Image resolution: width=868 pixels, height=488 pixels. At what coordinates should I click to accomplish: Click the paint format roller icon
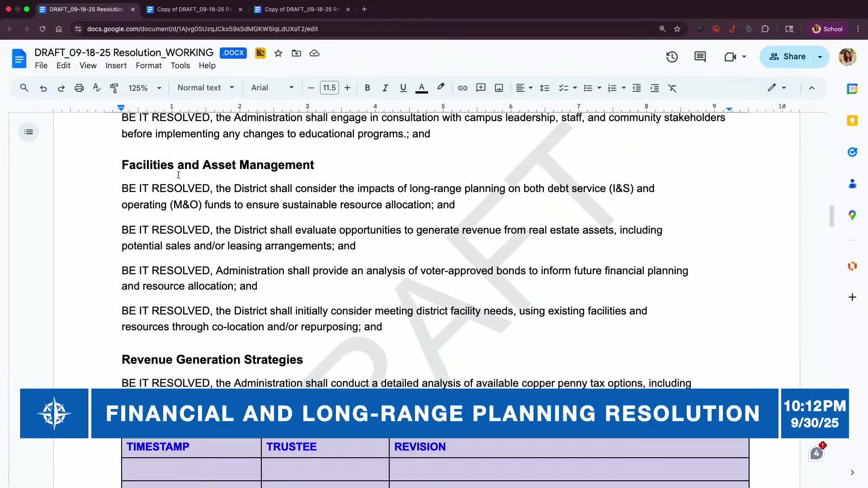pos(114,88)
